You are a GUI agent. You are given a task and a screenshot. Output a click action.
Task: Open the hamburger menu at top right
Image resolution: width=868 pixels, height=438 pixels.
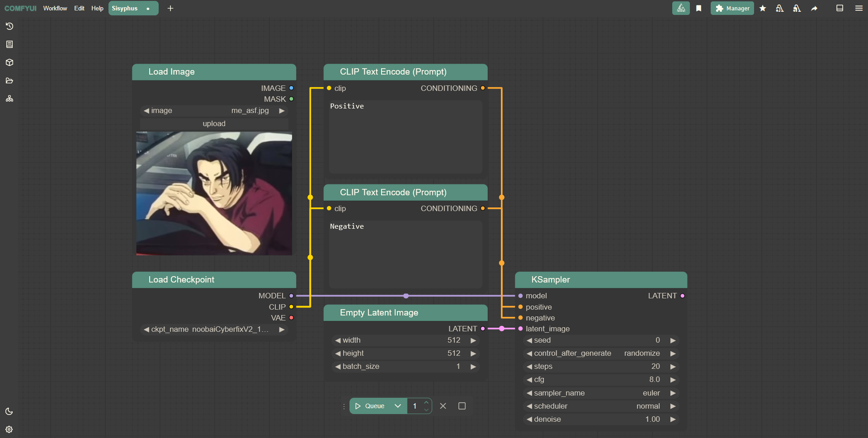coord(859,8)
